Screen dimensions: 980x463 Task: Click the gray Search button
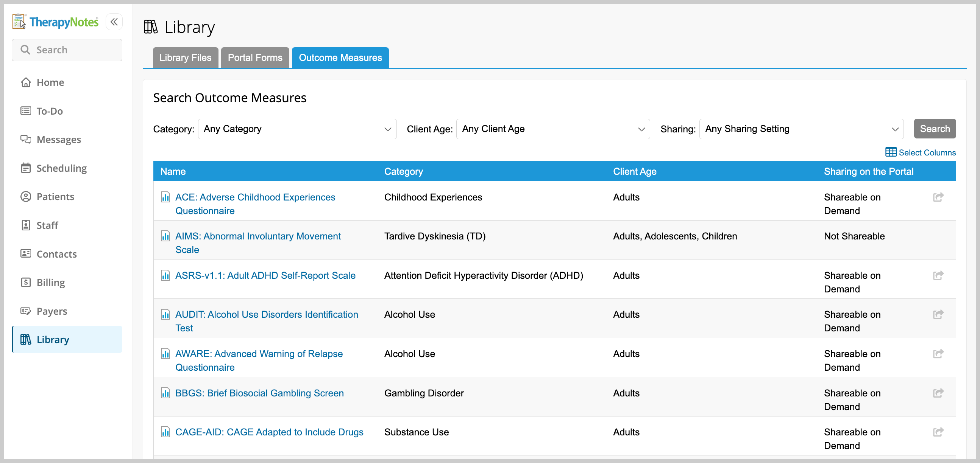pos(935,129)
